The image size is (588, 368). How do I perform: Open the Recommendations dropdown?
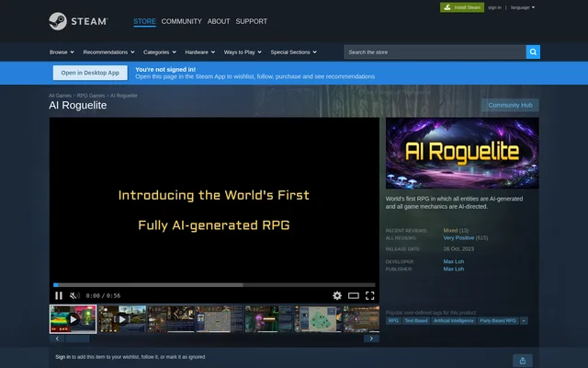click(108, 52)
